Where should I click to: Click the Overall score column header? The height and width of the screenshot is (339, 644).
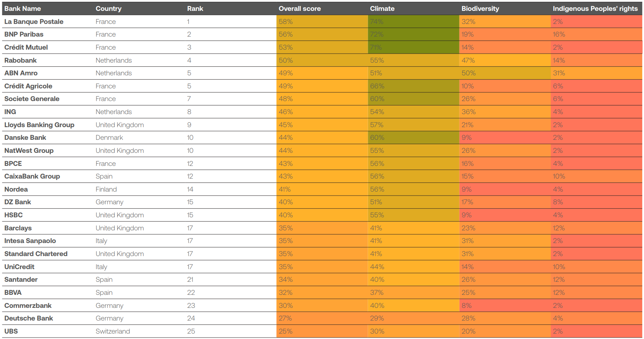tap(300, 9)
